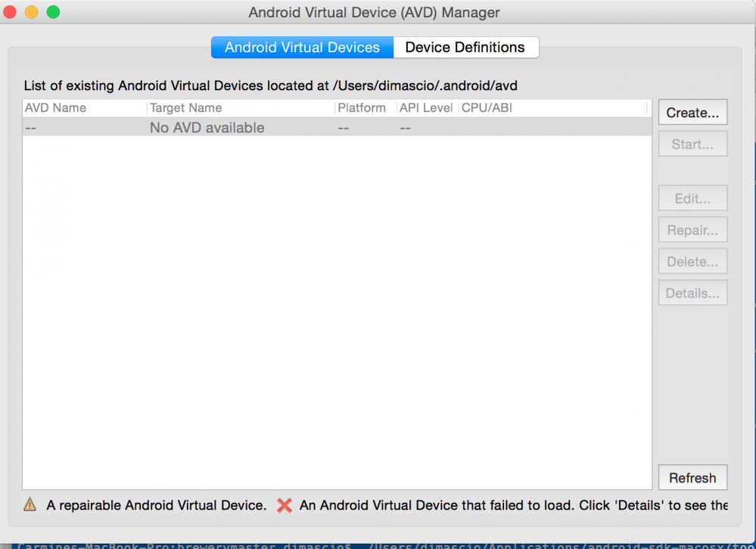The height and width of the screenshot is (549, 756).
Task: Sort the list by Platform column
Action: click(x=362, y=108)
